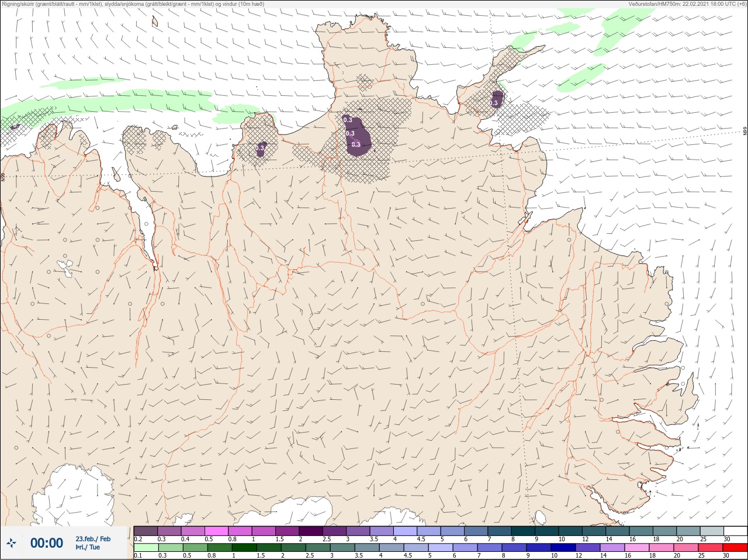748x560 pixels.
Task: Click the 0.3 label on the northeastern peninsula snow patch
Action: coord(494,103)
